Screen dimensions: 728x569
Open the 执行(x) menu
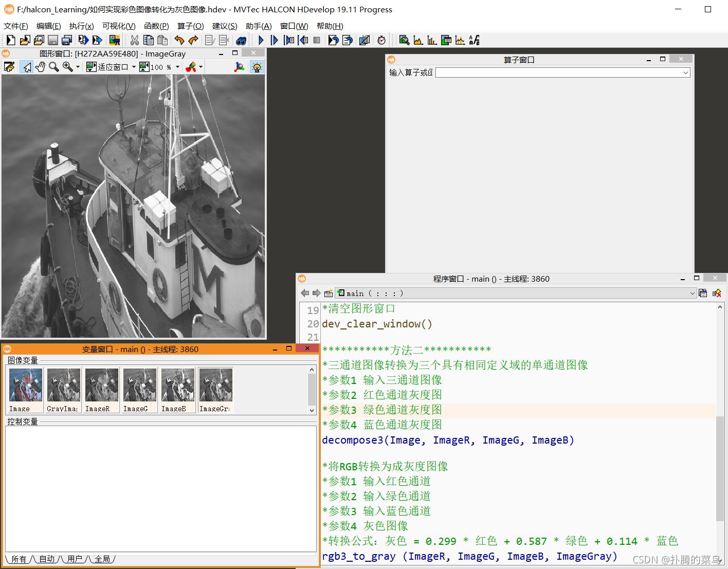82,26
